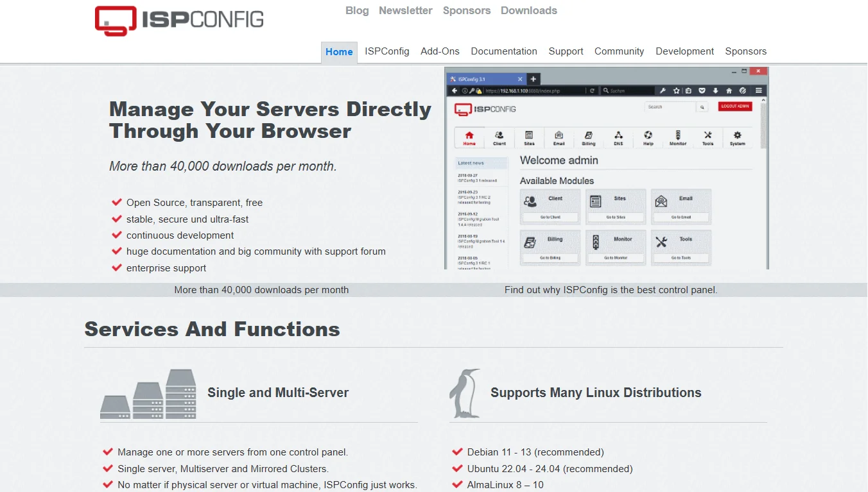Click the text Ubuntu 22.04 - 24.04 (recommended)
868x492 pixels.
pyautogui.click(x=550, y=469)
